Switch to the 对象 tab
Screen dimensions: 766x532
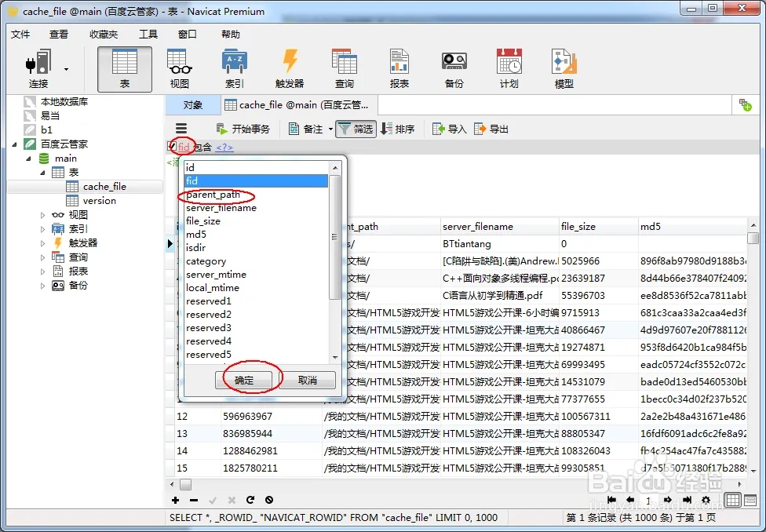pyautogui.click(x=192, y=104)
